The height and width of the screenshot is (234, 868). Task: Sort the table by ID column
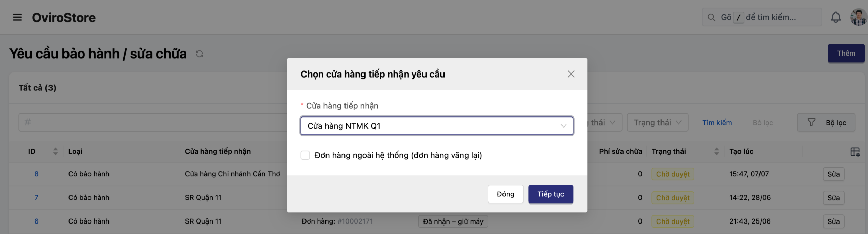pos(55,152)
